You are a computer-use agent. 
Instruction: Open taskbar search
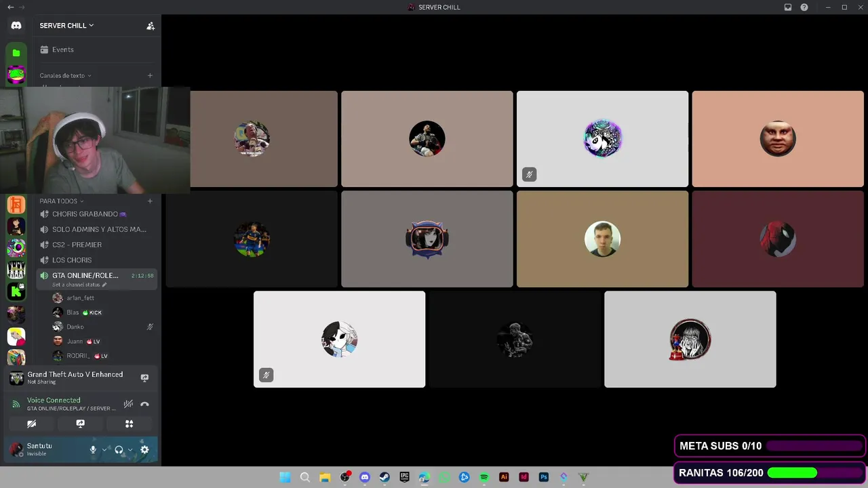305,477
